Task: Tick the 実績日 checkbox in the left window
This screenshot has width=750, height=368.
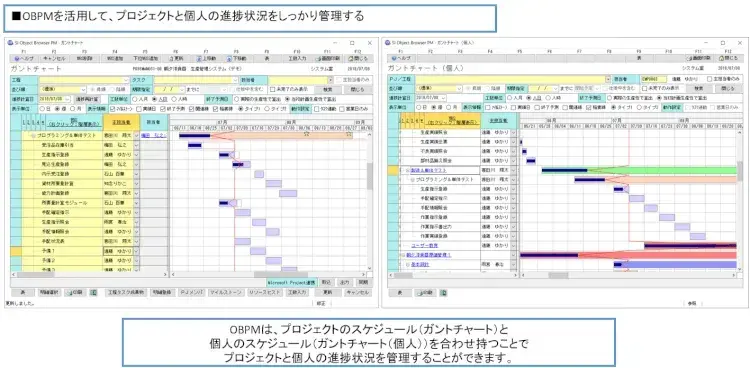Action: tap(139, 109)
